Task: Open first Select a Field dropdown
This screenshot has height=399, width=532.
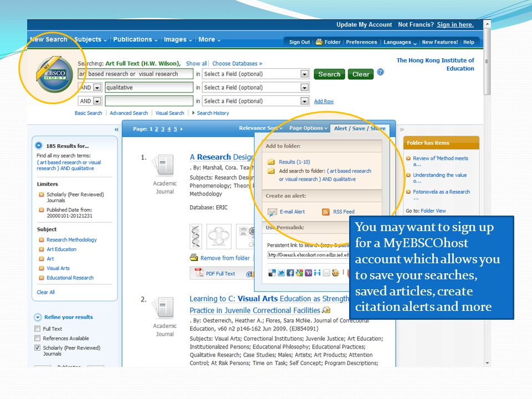Action: tap(304, 74)
